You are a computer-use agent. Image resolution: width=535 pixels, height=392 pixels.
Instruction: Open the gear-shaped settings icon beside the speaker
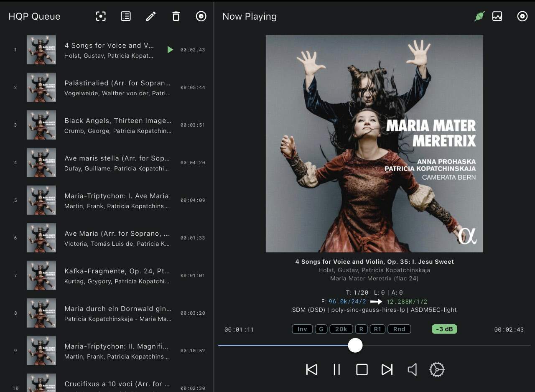(437, 369)
